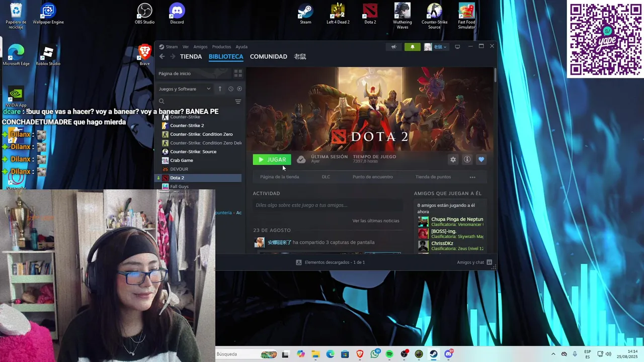Open WhatsApp from the taskbar
Screen dimensions: 644x362
coord(375,354)
